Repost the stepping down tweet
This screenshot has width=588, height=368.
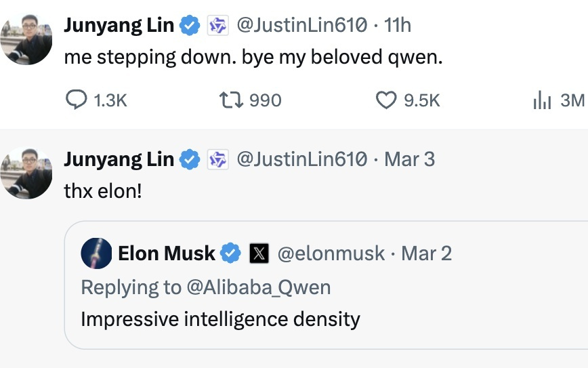coord(228,100)
